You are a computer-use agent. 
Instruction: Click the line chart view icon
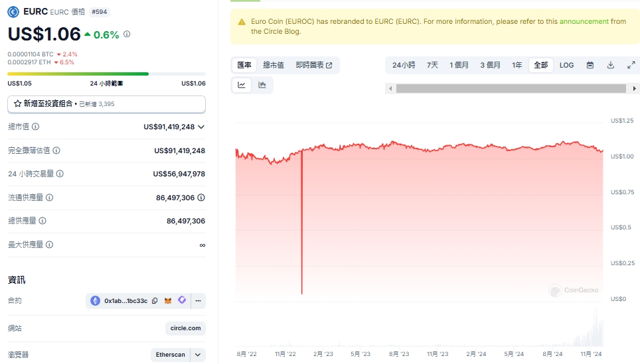click(x=242, y=85)
